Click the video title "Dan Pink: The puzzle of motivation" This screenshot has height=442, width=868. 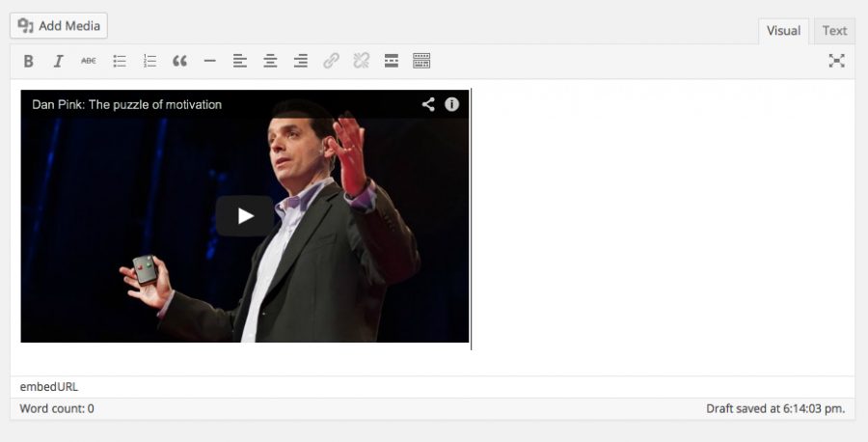(x=126, y=104)
